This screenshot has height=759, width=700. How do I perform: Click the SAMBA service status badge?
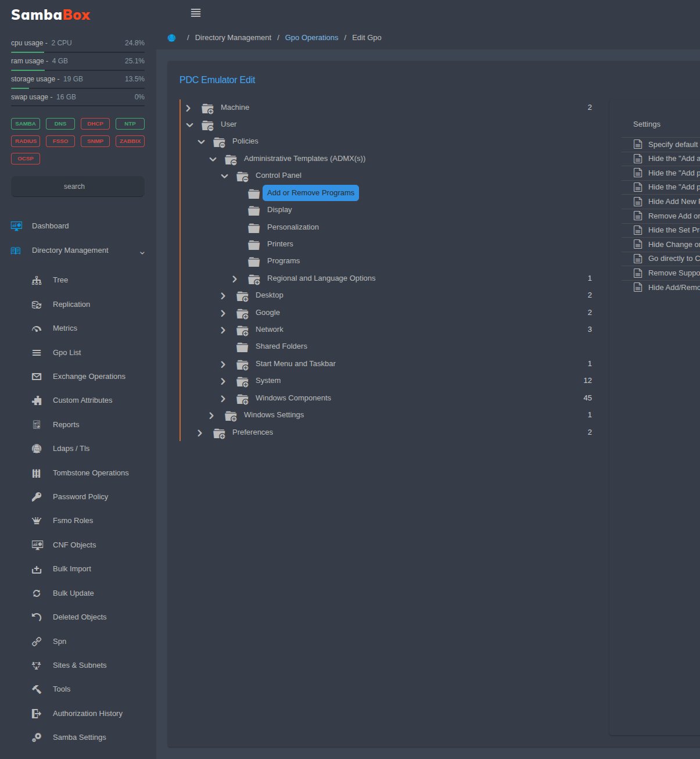(26, 124)
